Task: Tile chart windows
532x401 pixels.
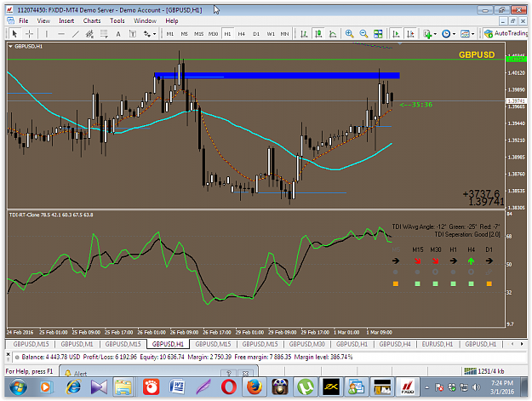Action: coord(378,33)
